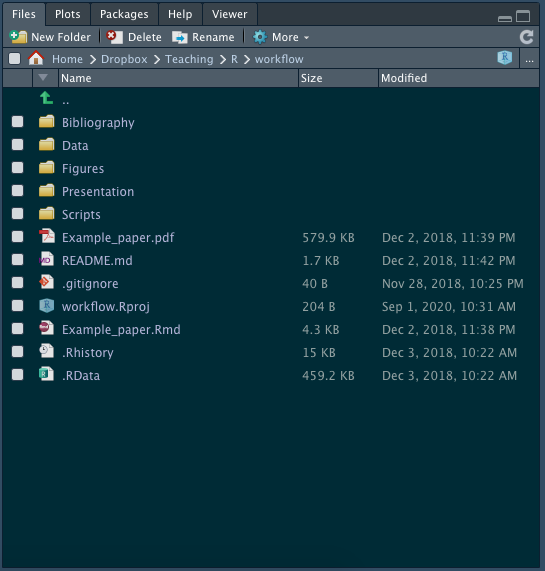Click the New Folder icon
This screenshot has width=545, height=571.
[18, 37]
